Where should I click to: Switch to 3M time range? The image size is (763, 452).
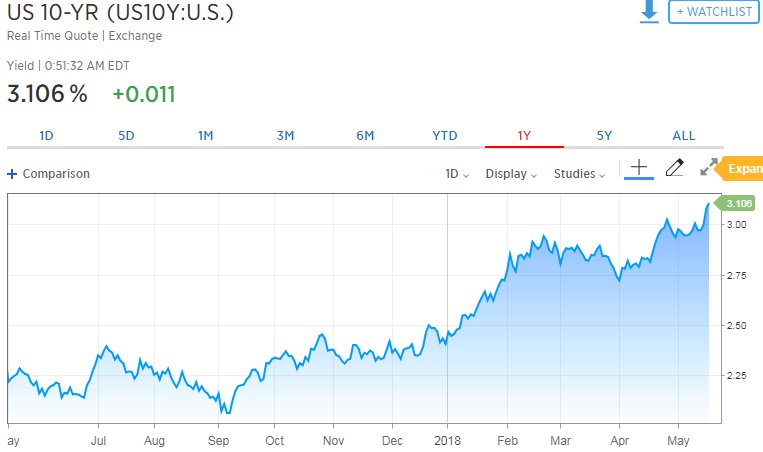click(x=285, y=136)
